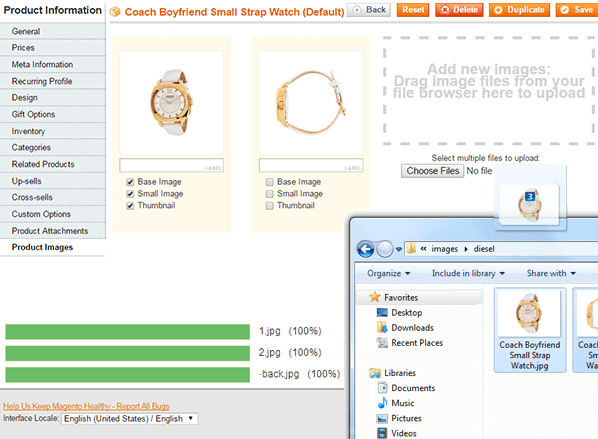Click the breadcrumb arrow between images and diesel
The image size is (598, 439).
(x=466, y=249)
